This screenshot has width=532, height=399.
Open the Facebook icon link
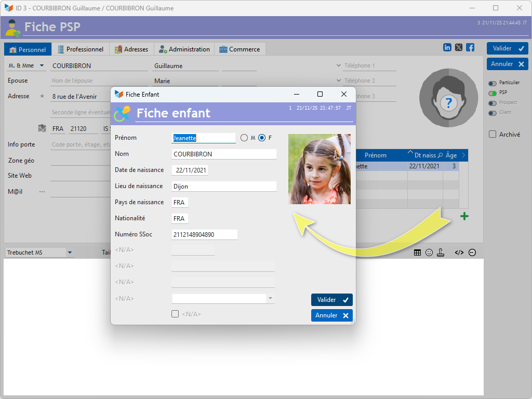tap(470, 47)
